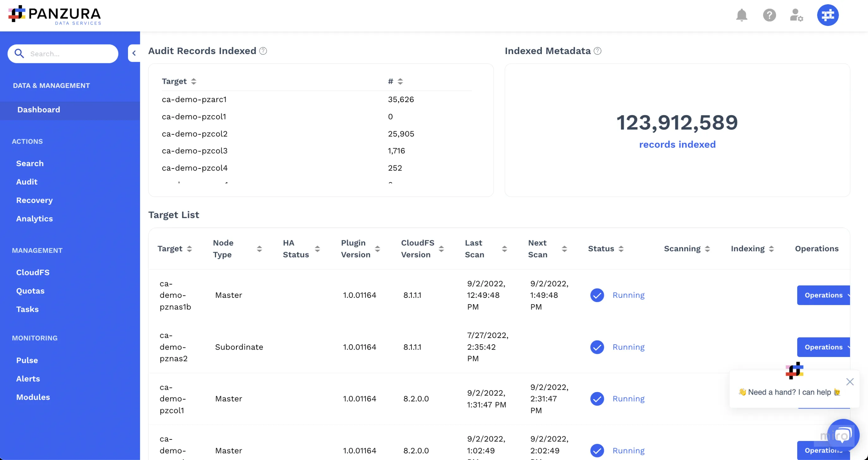Click ca-demo-pzarc1 in Audit Records
The width and height of the screenshot is (868, 460).
[194, 100]
